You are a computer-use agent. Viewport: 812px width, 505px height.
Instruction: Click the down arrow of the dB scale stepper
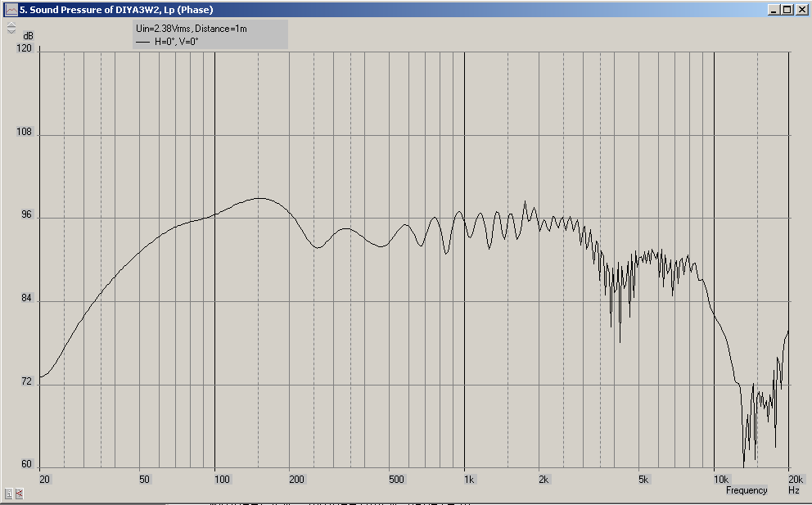(11, 31)
